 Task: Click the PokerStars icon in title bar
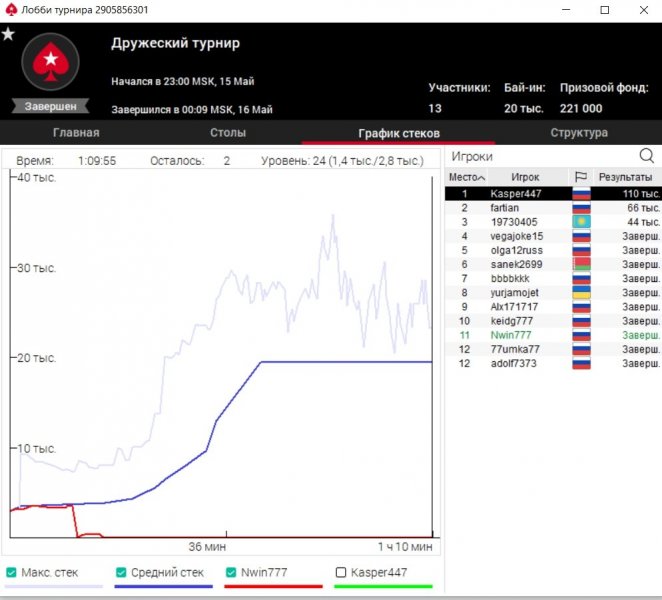pyautogui.click(x=11, y=10)
